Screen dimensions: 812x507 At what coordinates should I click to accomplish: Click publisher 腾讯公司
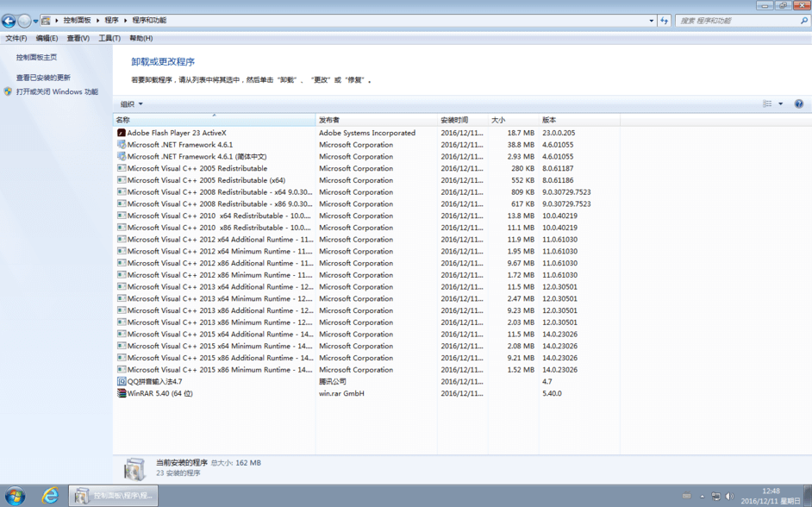333,382
